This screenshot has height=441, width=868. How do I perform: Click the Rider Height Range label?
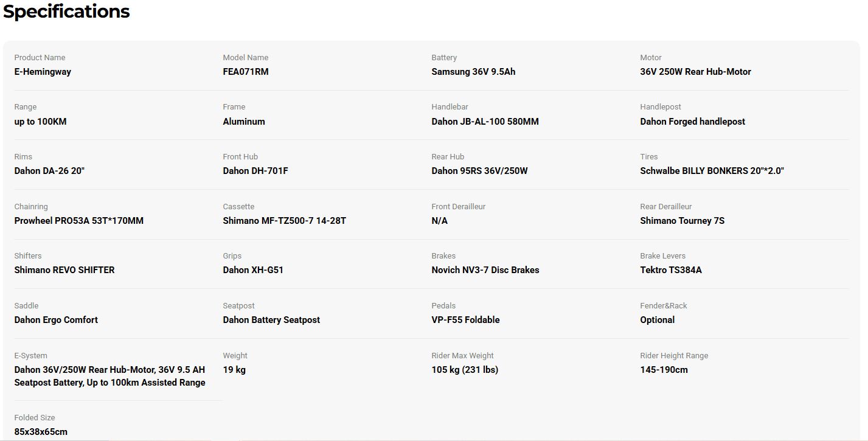coord(674,356)
